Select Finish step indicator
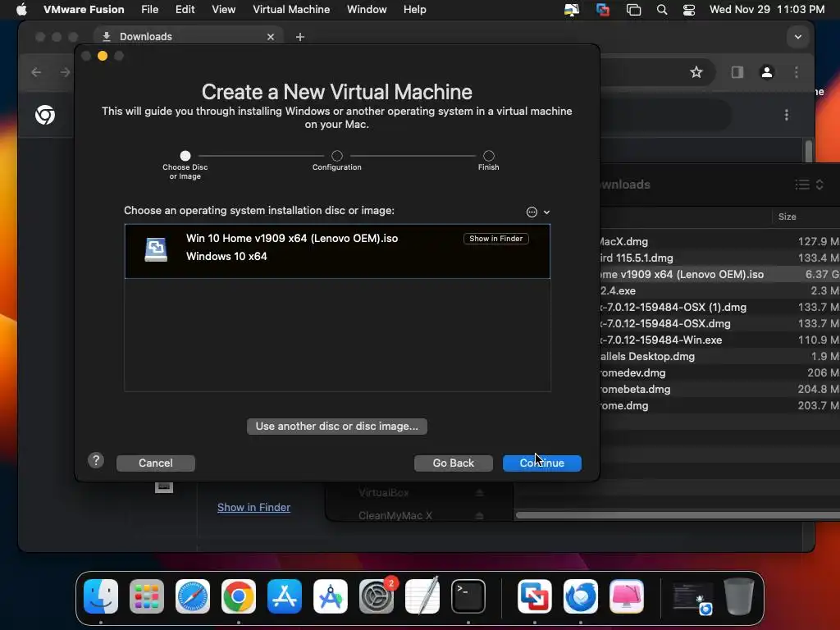This screenshot has width=840, height=630. point(489,156)
